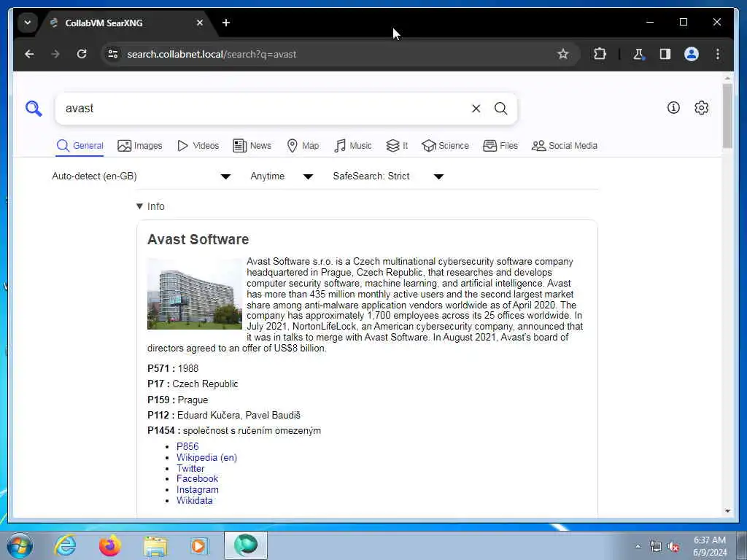Open the Auto-detect (en-GB) language dropdown
The height and width of the screenshot is (560, 747).
[x=142, y=176]
